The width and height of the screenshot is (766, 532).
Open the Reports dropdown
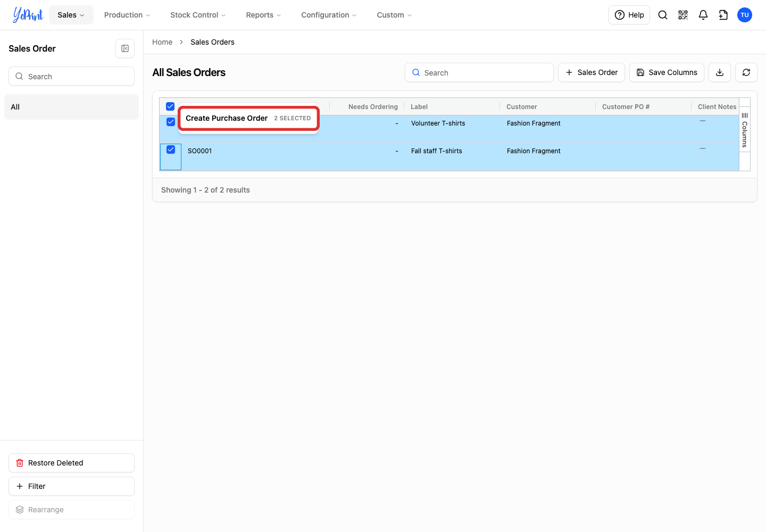click(263, 15)
